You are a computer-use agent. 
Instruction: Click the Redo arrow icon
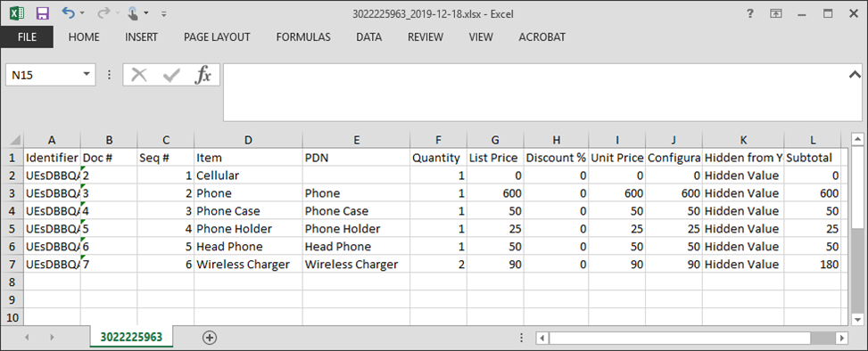[103, 12]
